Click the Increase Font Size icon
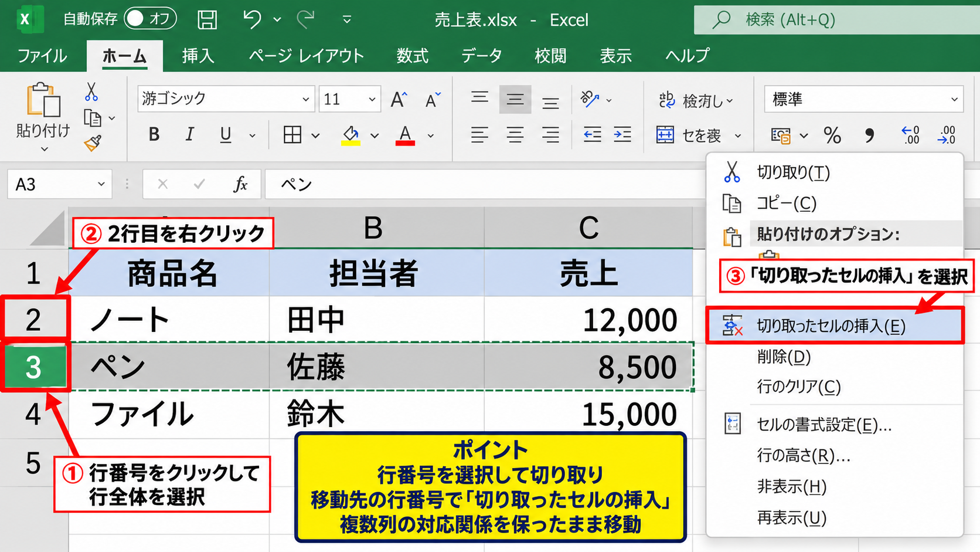980x552 pixels. pos(399,99)
